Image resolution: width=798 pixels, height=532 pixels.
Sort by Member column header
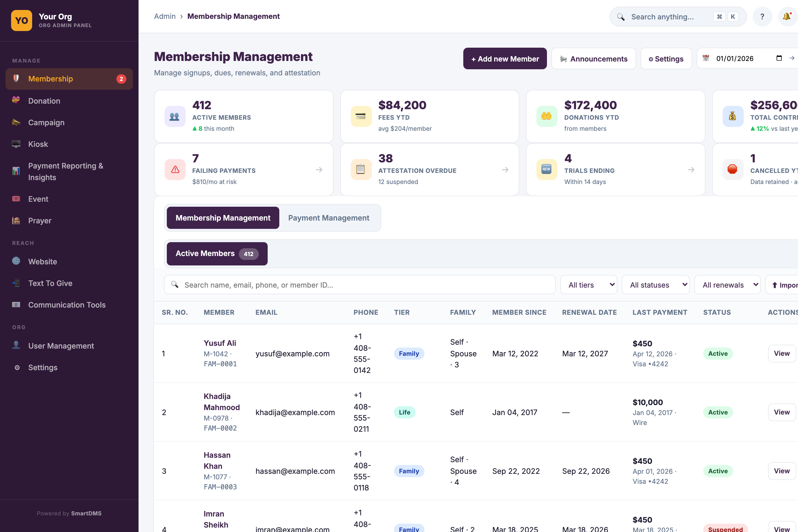[219, 312]
